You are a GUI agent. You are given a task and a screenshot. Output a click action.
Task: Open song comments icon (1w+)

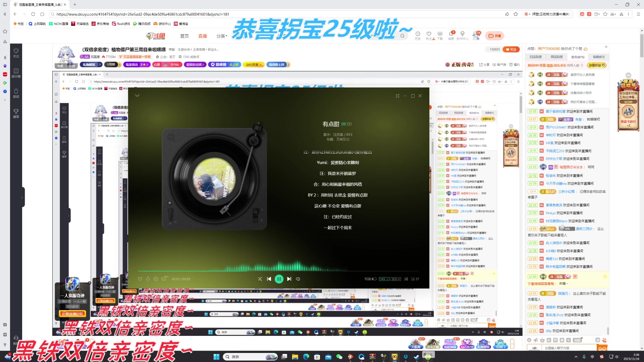coord(164,279)
